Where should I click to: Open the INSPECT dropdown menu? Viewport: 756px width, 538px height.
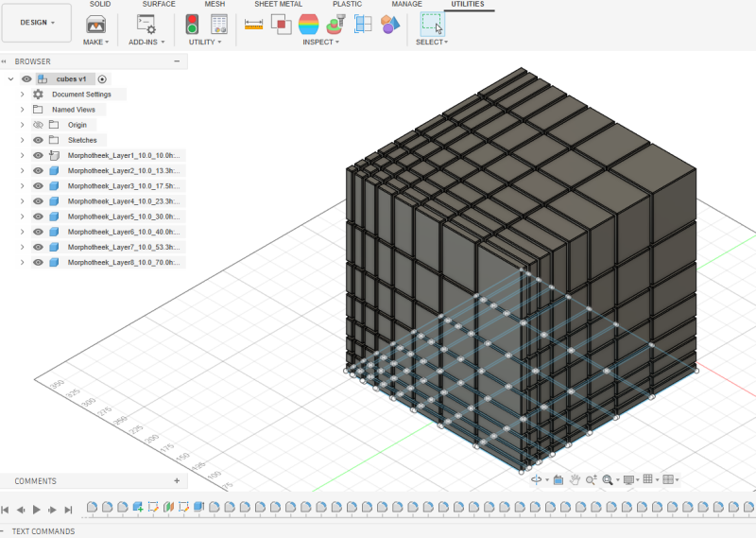pyautogui.click(x=320, y=42)
